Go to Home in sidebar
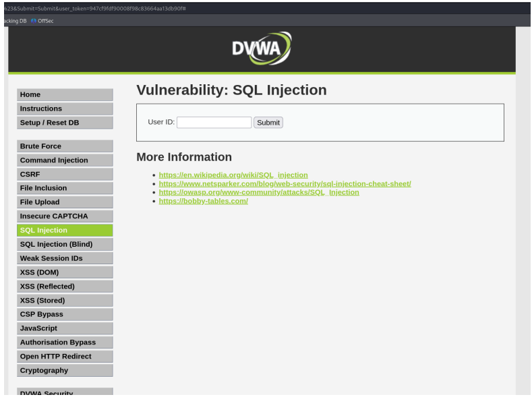 tap(65, 95)
